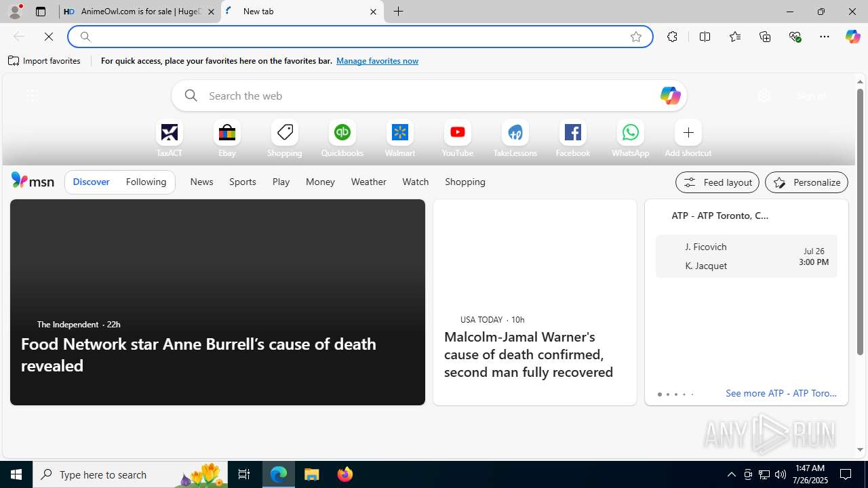
Task: Open Copilot sidebar from browser toolbar
Action: click(852, 37)
